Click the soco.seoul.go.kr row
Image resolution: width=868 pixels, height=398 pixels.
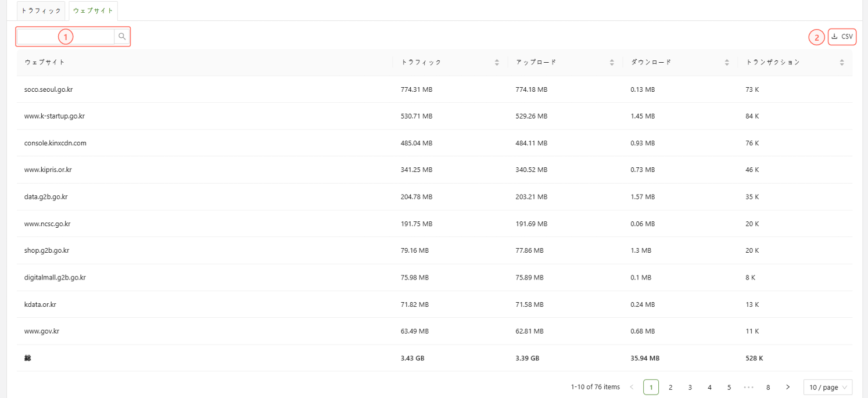click(48, 89)
